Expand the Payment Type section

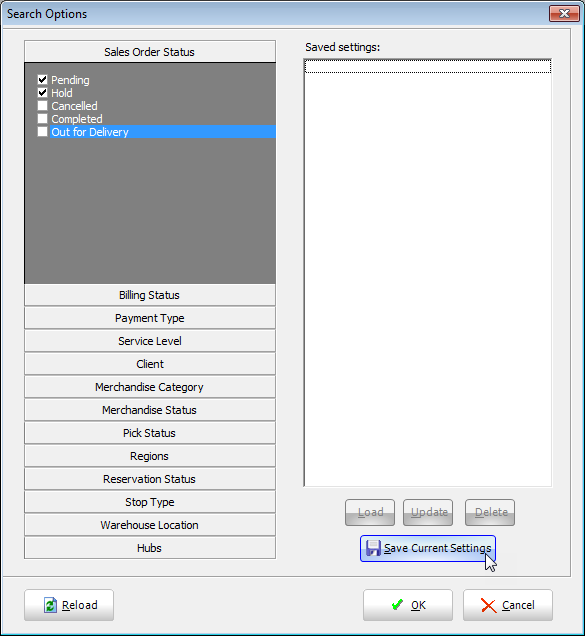point(150,318)
